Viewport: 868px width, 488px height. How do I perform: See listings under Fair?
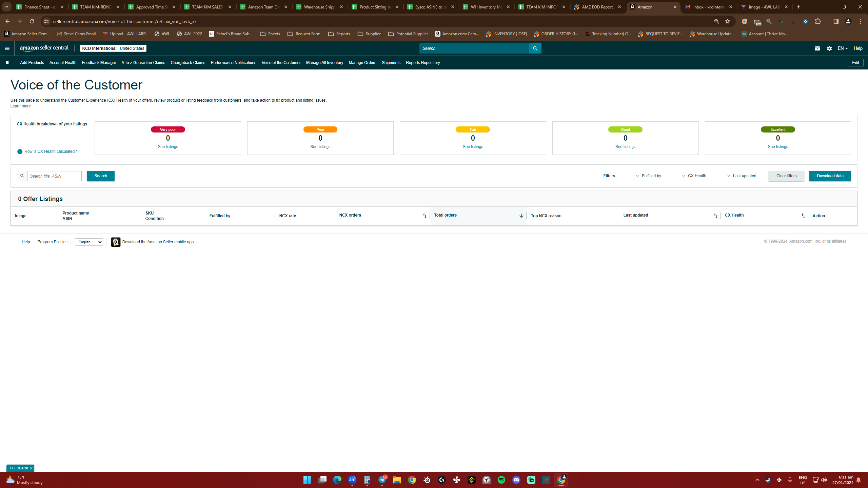tap(473, 147)
